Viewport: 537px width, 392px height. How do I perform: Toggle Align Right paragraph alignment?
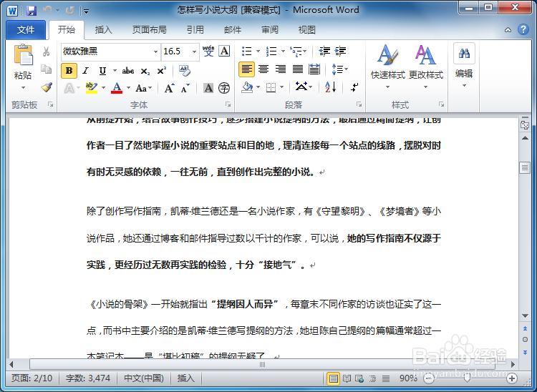tap(281, 69)
